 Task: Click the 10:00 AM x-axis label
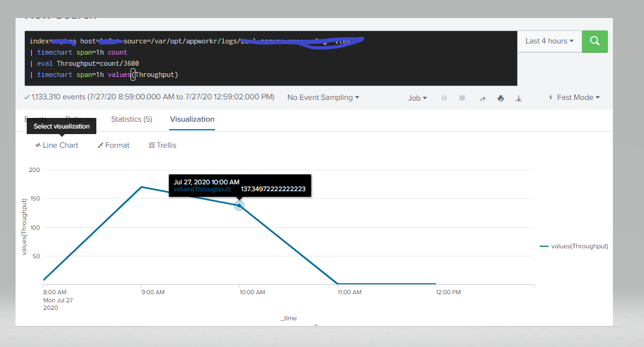tap(252, 292)
